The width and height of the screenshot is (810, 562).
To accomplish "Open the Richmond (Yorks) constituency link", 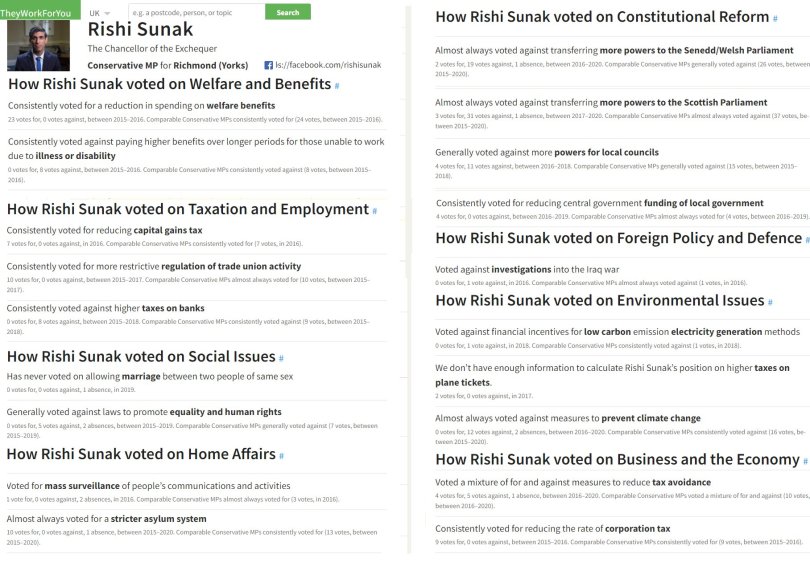I will click(209, 65).
